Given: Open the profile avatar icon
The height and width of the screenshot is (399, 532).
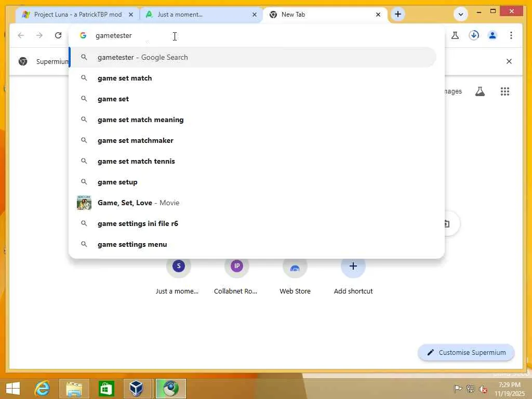Looking at the screenshot, I should [493, 35].
